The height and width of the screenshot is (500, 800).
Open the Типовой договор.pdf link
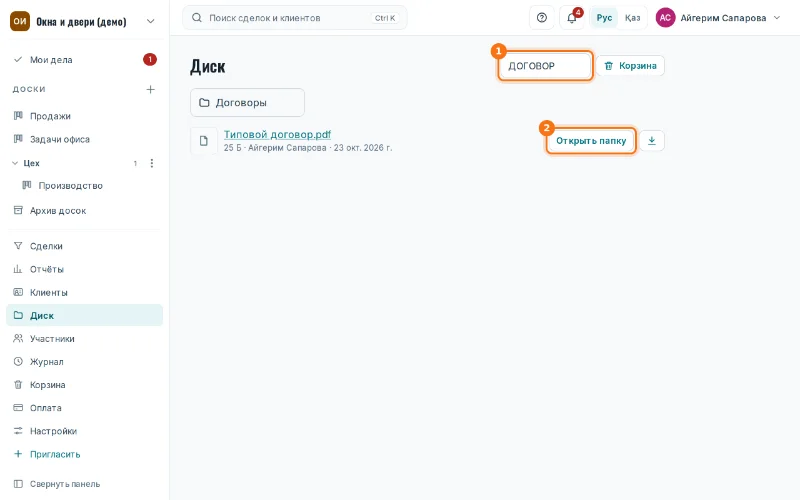point(277,135)
